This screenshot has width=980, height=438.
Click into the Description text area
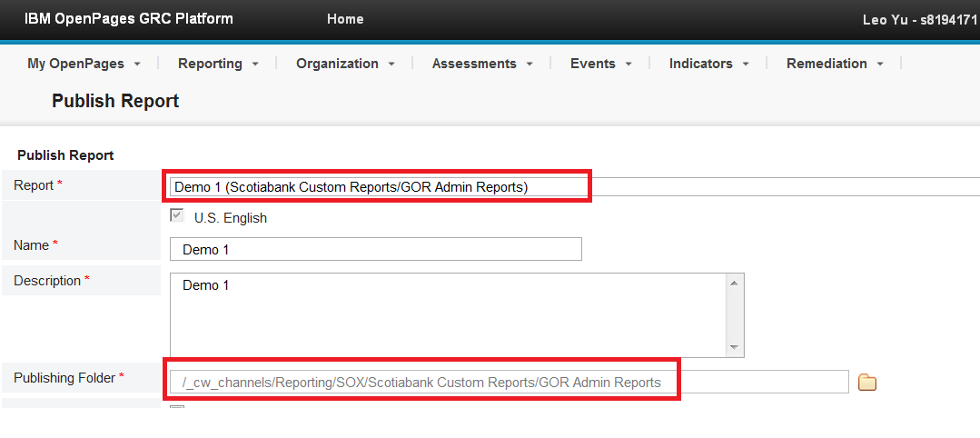click(x=449, y=314)
